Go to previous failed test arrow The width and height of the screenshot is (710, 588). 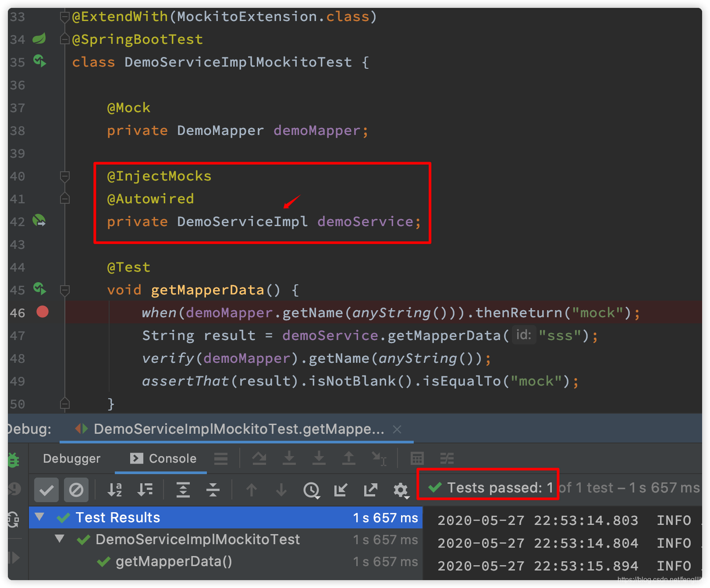pyautogui.click(x=252, y=490)
